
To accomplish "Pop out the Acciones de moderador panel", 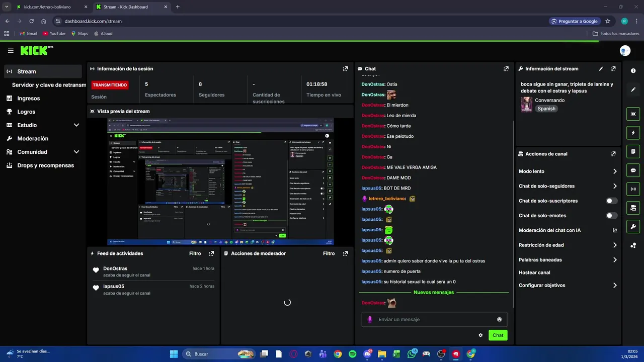I will tap(345, 253).
